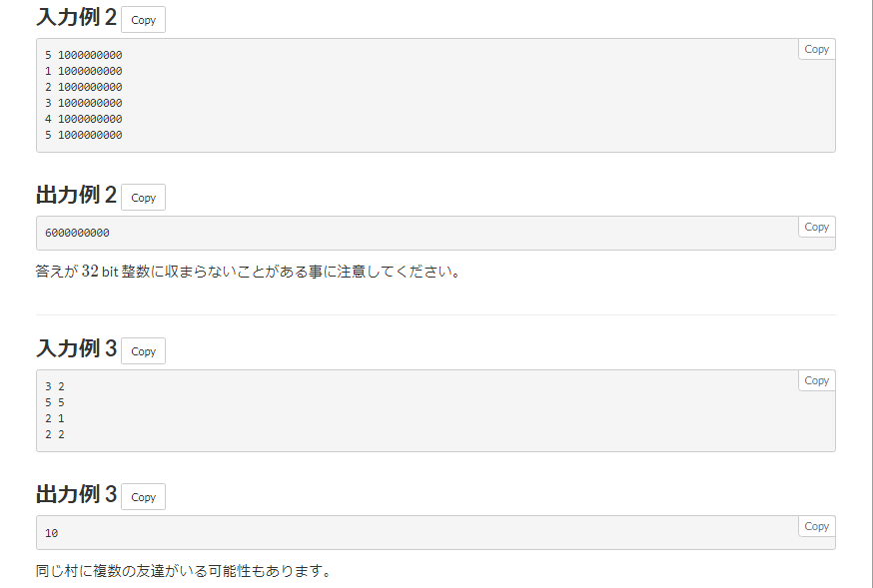Click Copy beside 入力例3 heading
873x588 pixels.
pyautogui.click(x=143, y=350)
